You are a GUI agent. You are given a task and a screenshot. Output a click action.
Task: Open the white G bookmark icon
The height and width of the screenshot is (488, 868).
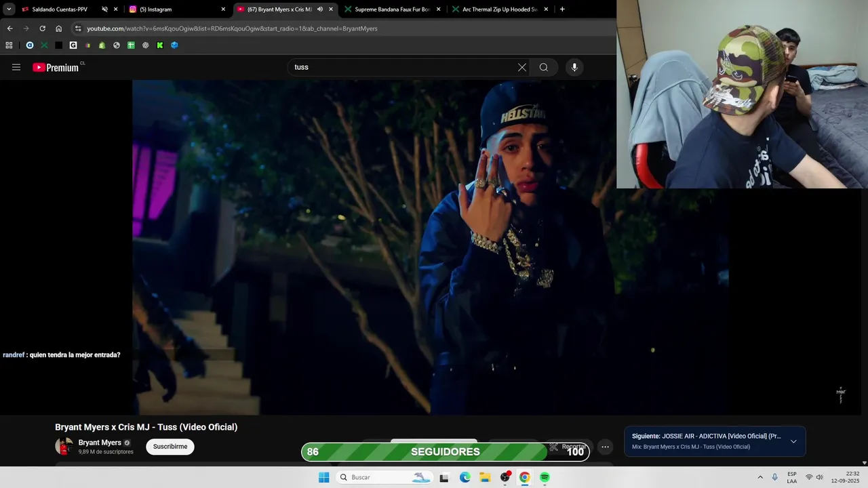[73, 45]
